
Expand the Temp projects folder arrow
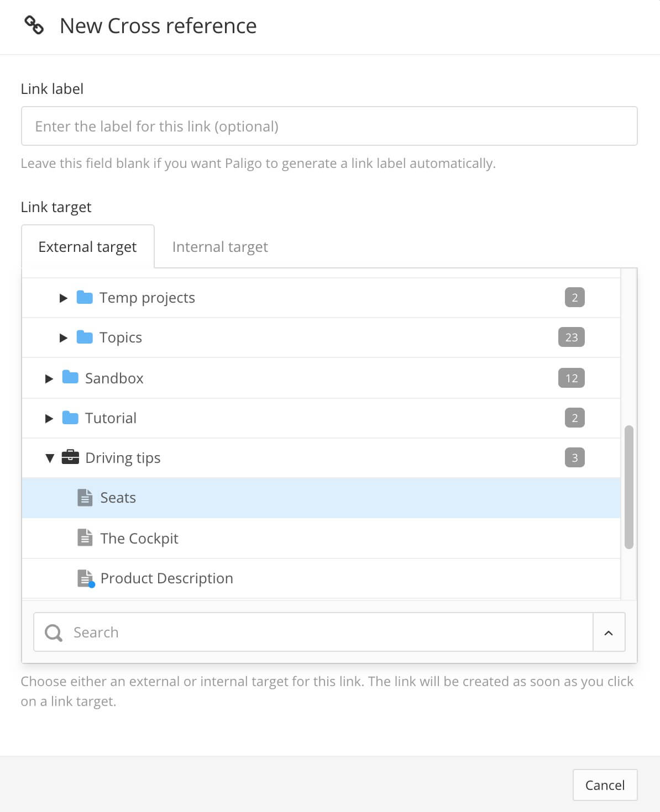[x=63, y=298]
